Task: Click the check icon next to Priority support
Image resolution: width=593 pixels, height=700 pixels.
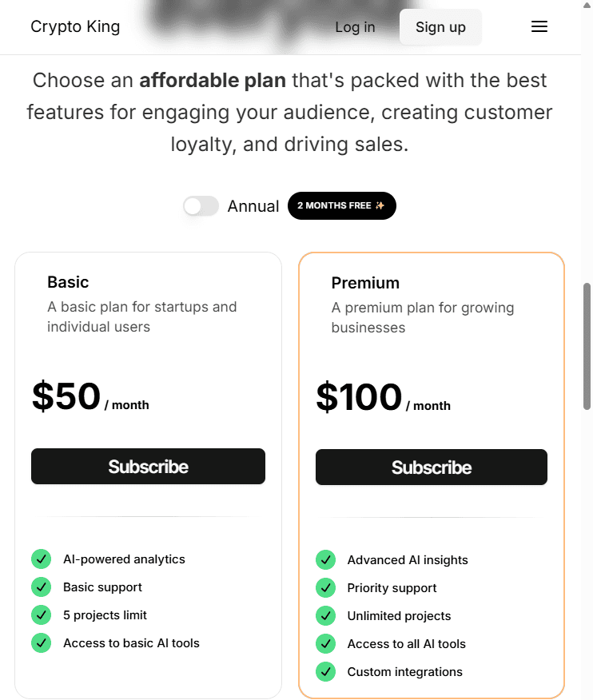Action: pos(325,588)
